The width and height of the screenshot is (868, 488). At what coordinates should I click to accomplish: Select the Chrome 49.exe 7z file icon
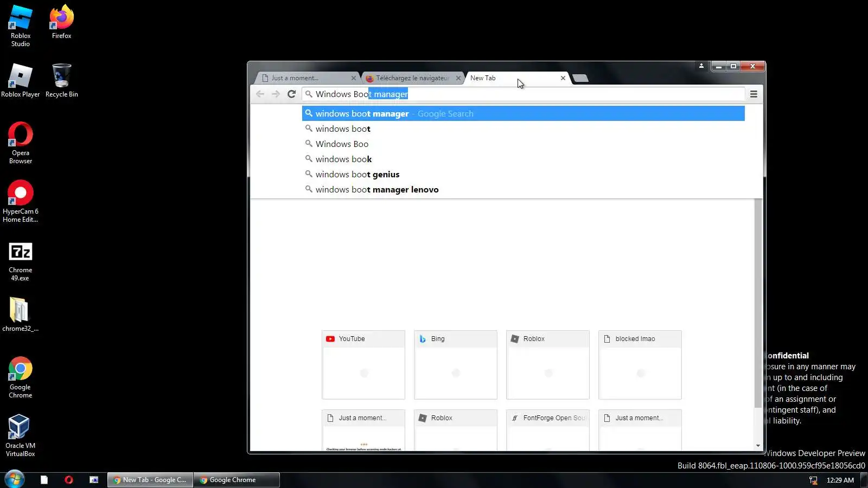coord(20,260)
